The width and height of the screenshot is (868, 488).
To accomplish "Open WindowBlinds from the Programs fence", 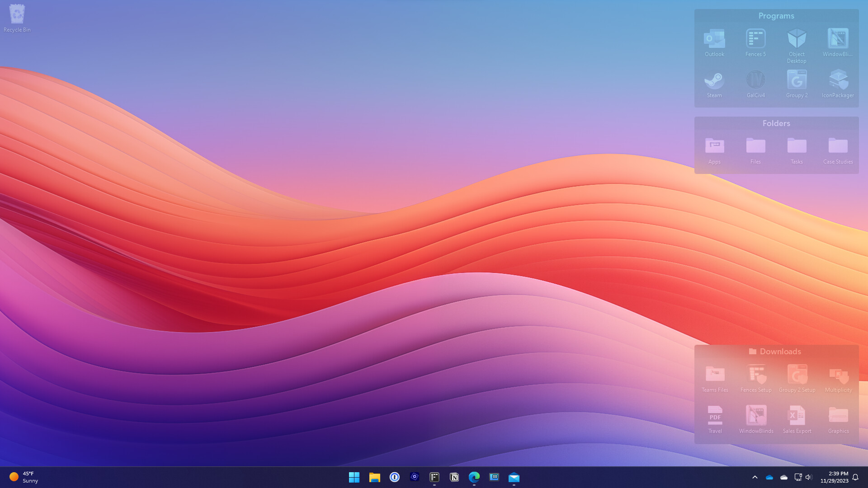I will (838, 41).
